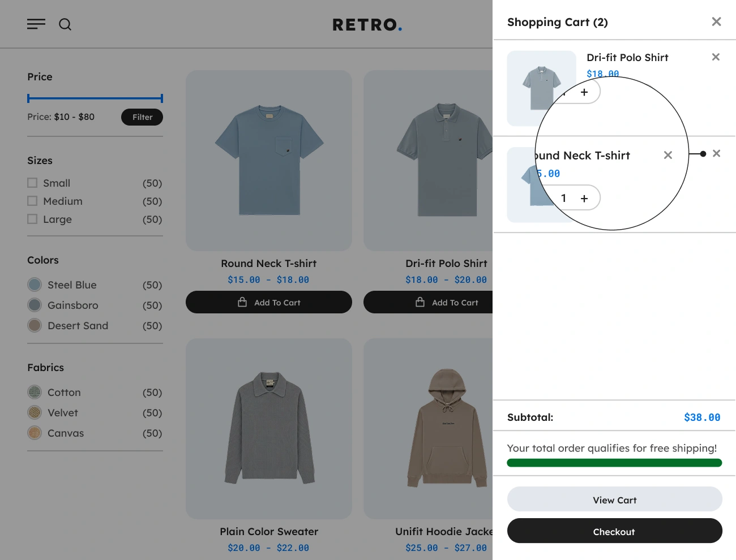Click Dri-fit Polo Shirt title in cart

pos(627,58)
